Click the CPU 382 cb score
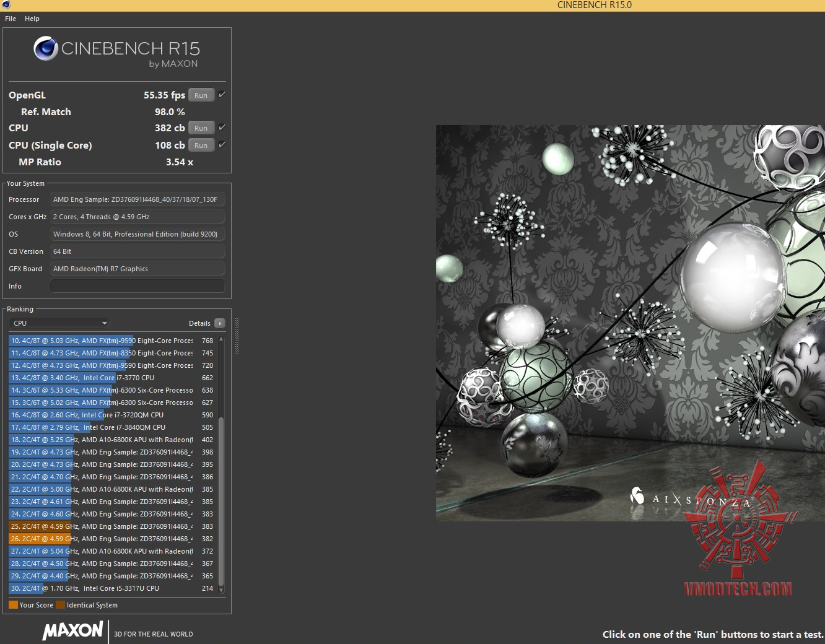The image size is (825, 644). pyautogui.click(x=170, y=128)
